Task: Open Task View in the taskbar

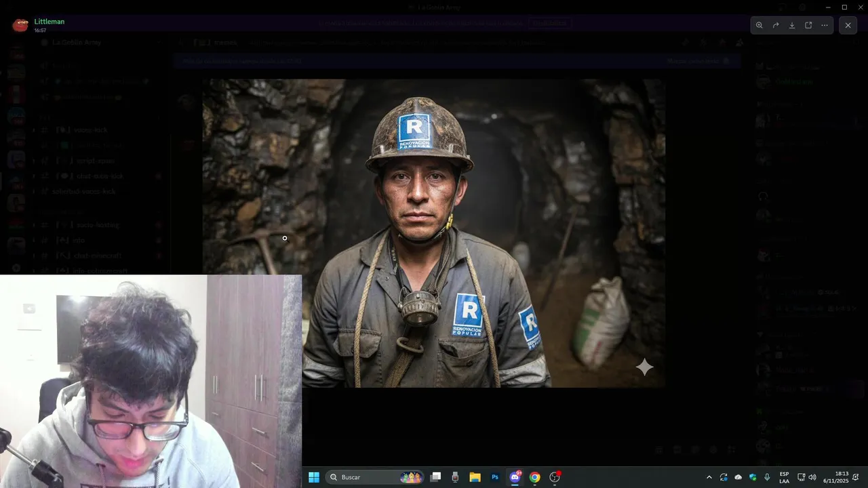Action: tap(436, 477)
